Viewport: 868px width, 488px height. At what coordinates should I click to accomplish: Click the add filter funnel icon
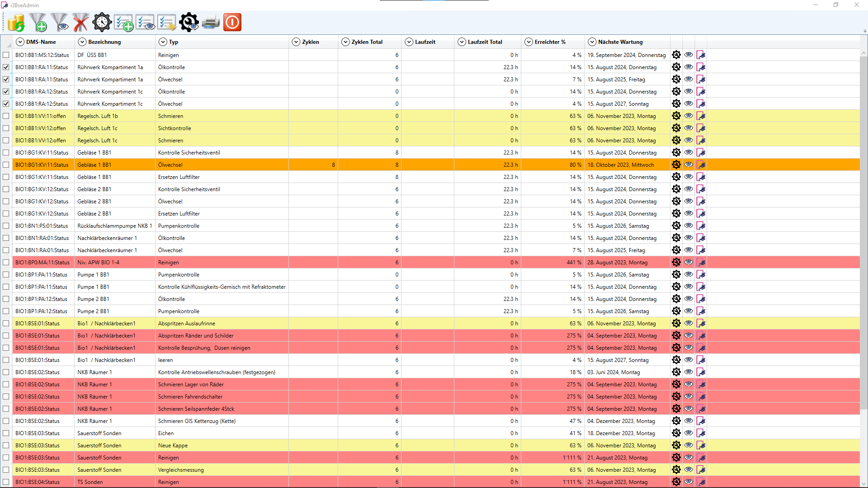click(38, 22)
